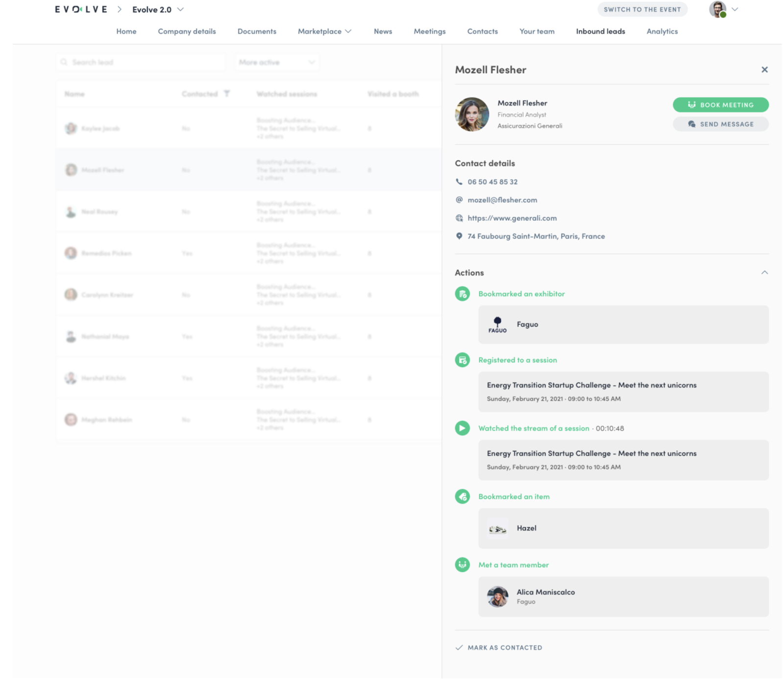Mark the lead as contacted
784x690 pixels.
pyautogui.click(x=499, y=648)
